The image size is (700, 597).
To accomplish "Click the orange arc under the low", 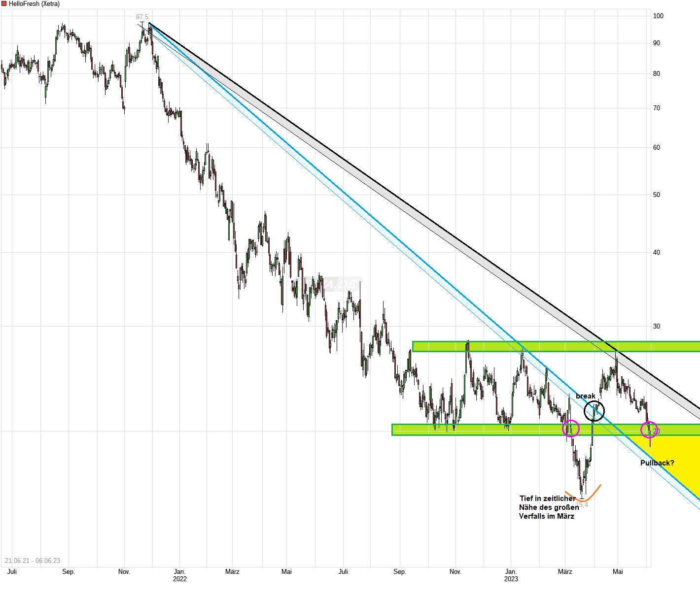I will click(x=583, y=494).
